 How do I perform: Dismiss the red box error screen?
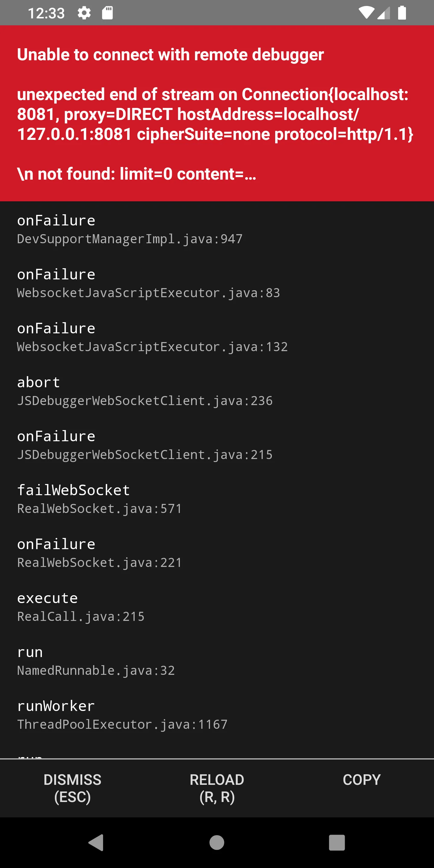click(72, 788)
